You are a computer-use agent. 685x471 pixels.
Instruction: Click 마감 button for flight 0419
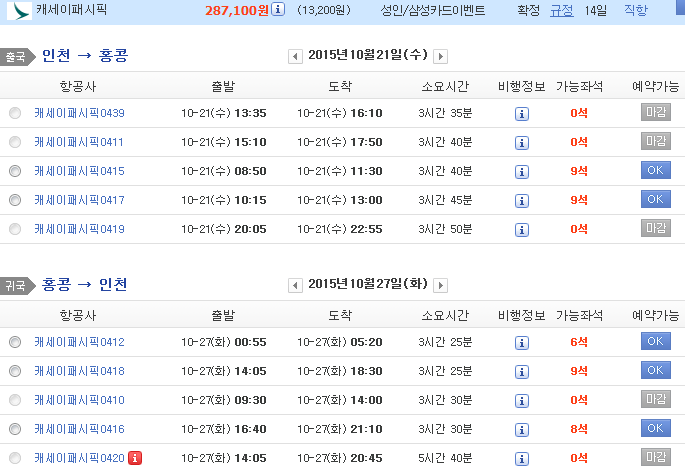[656, 228]
